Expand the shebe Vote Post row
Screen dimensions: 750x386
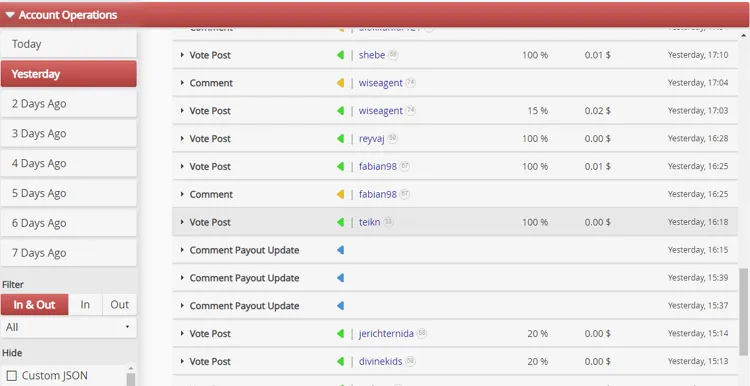[x=182, y=55]
